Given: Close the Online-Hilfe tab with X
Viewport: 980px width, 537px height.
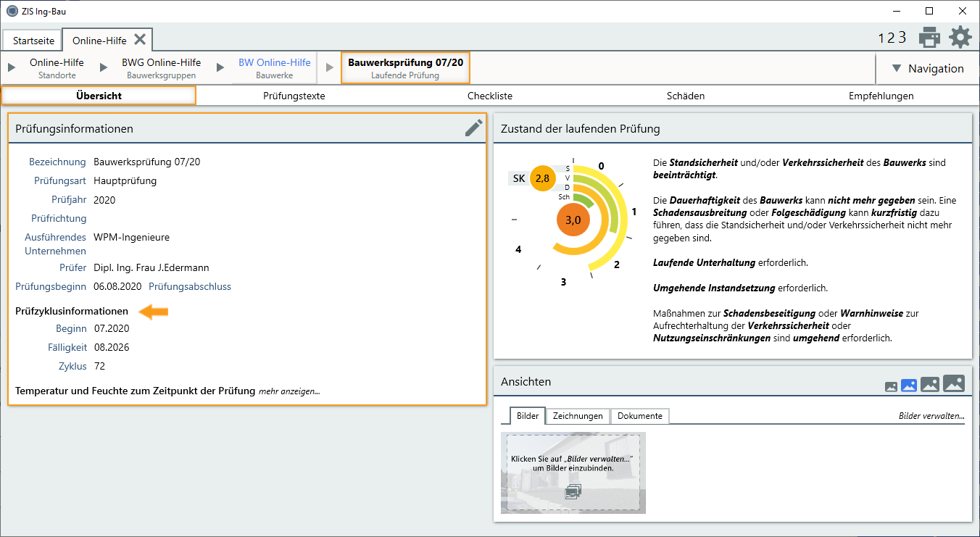Looking at the screenshot, I should coord(140,40).
